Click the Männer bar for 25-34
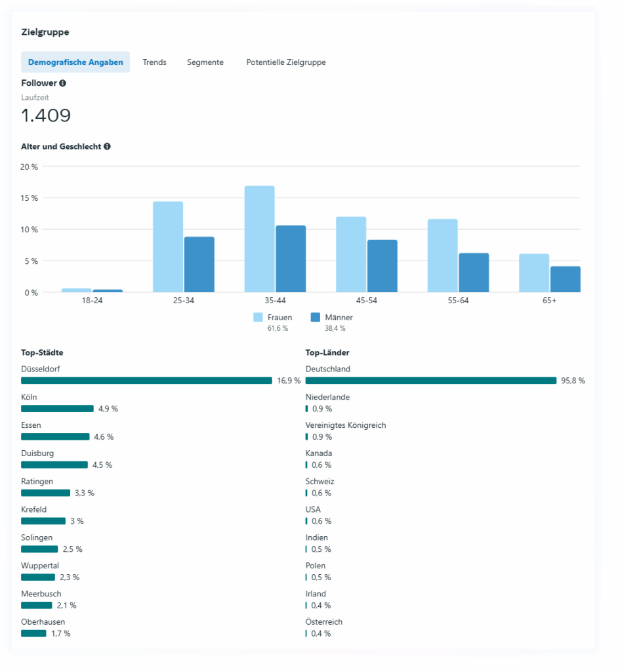 coord(199,264)
